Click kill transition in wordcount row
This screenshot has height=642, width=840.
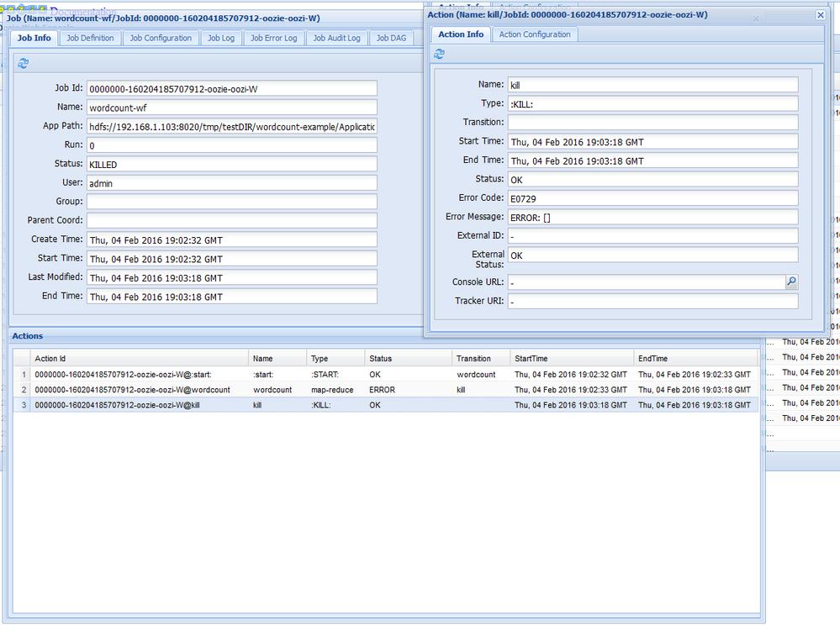(x=461, y=390)
